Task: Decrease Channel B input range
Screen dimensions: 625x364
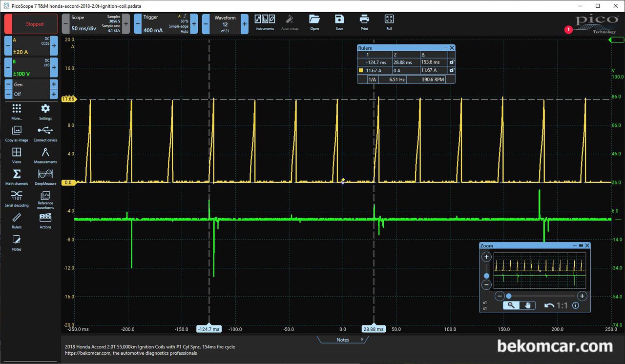Action: 8,67
